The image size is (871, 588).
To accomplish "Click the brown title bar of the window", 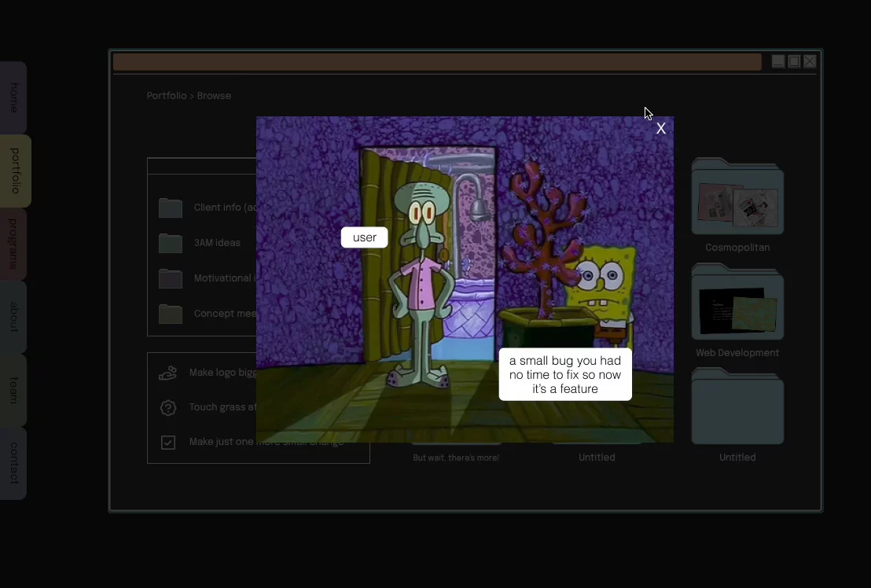I will tap(437, 62).
